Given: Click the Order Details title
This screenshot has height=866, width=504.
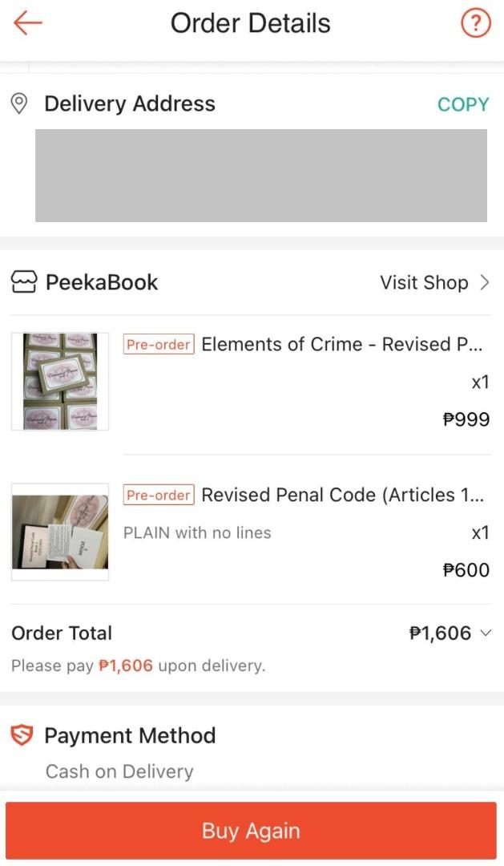Looking at the screenshot, I should tap(250, 23).
